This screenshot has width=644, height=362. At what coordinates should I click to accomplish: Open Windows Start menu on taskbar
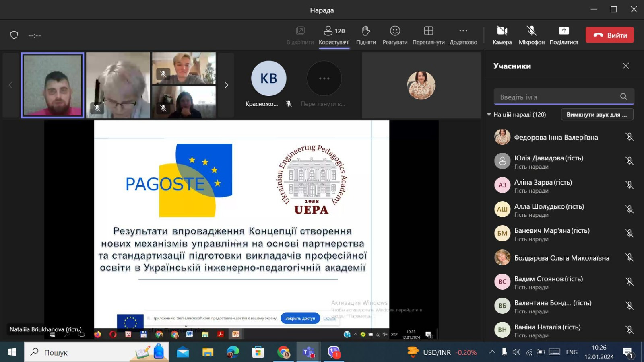[12, 352]
